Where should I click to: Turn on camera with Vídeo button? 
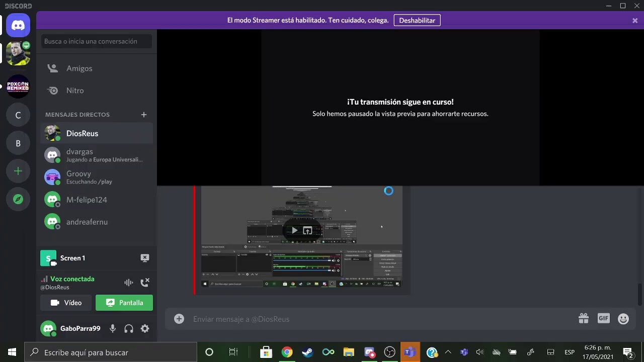click(x=66, y=303)
